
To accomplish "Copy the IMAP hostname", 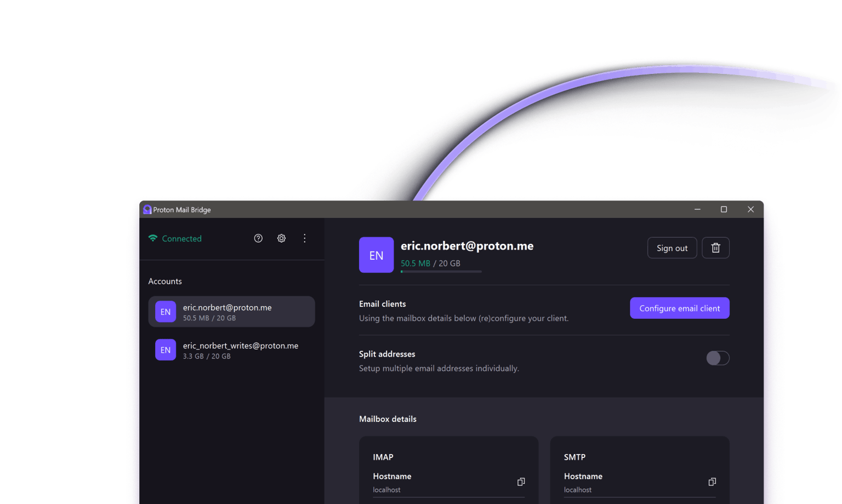I will point(521,482).
